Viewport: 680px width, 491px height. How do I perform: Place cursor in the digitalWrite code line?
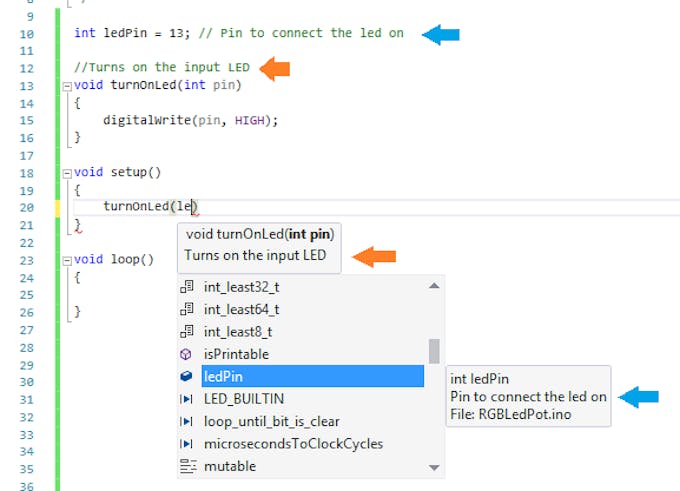[190, 120]
